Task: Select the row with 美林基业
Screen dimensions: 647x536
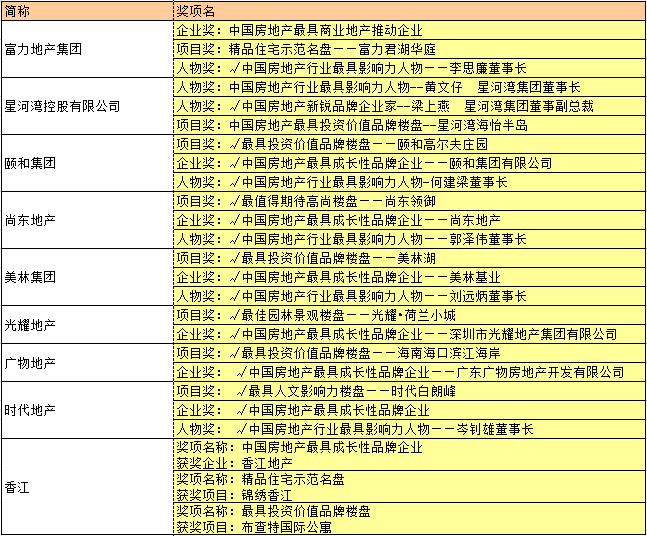Action: tap(409, 277)
